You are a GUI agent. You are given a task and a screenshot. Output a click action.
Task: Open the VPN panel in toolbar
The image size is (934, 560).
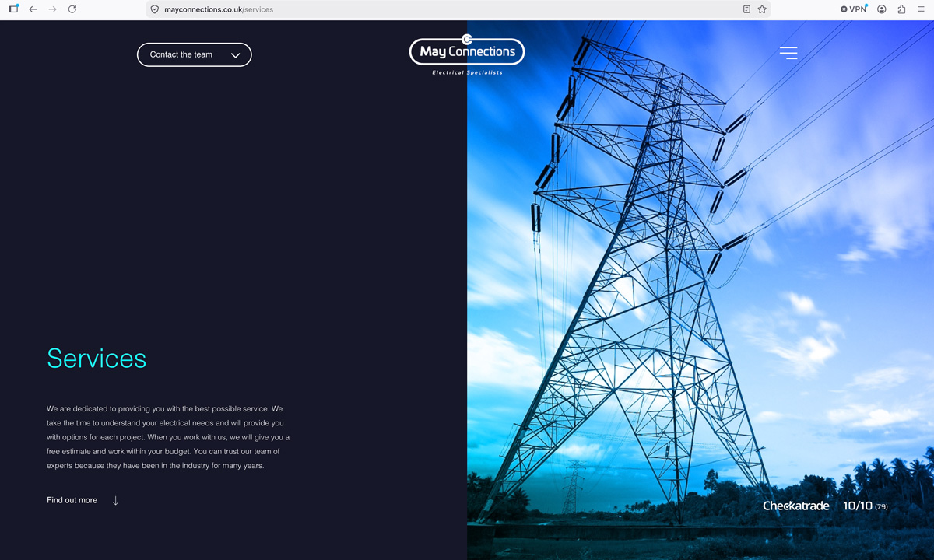854,9
